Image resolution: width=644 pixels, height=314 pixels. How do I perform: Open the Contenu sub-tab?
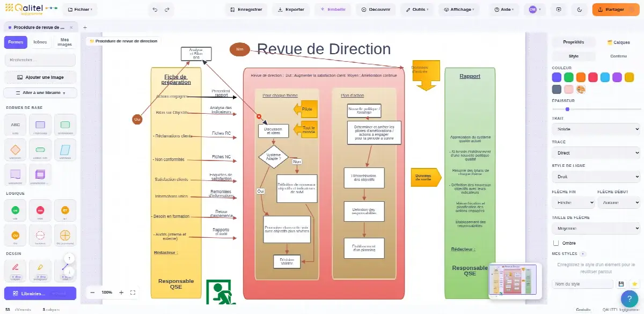618,56
